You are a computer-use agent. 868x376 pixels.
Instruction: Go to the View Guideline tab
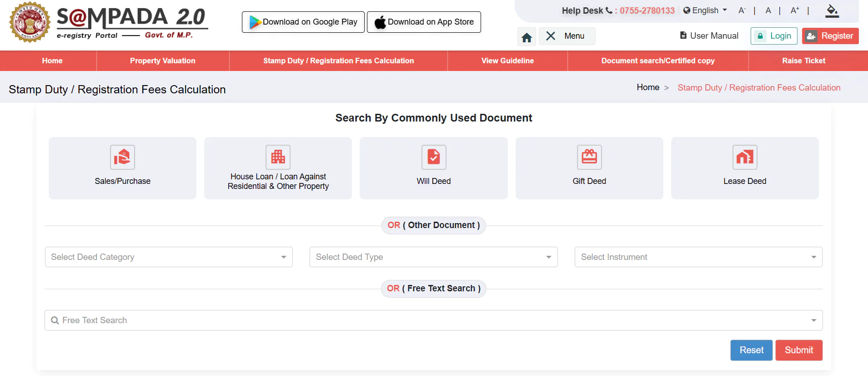[x=507, y=61]
